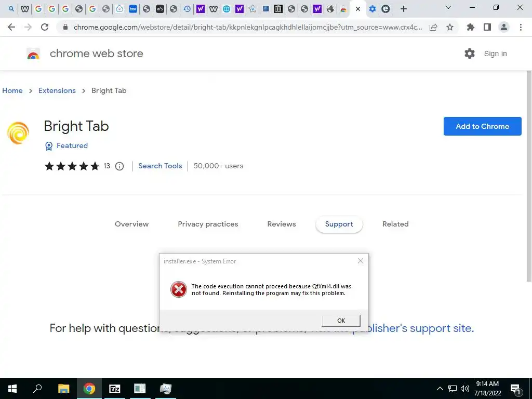Click the Chrome taskbar icon
532x399 pixels.
point(89,389)
